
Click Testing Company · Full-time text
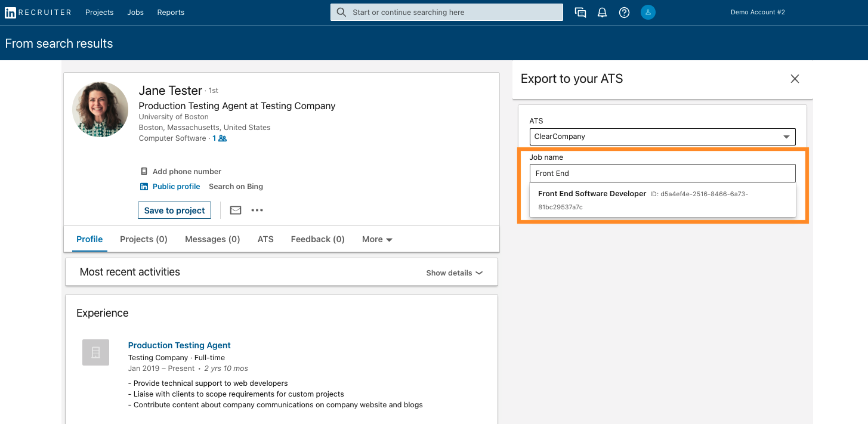pyautogui.click(x=177, y=358)
